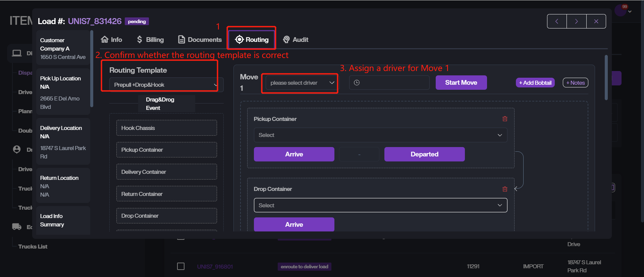Switch to the Billing tab
This screenshot has width=644, height=277.
click(x=150, y=40)
